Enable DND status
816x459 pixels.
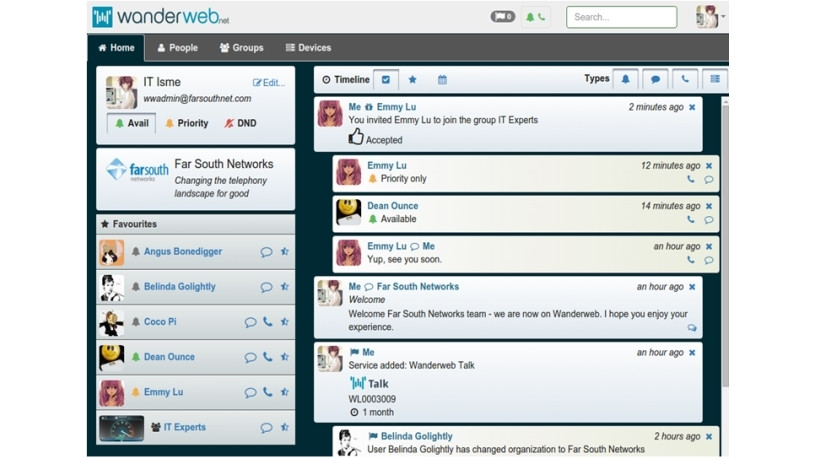[x=239, y=123]
